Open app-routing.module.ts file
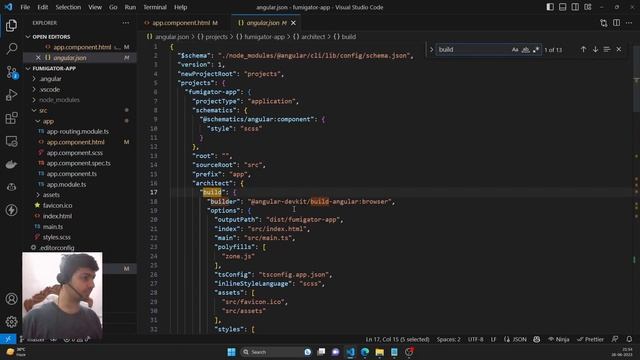640x360 pixels. (78, 131)
